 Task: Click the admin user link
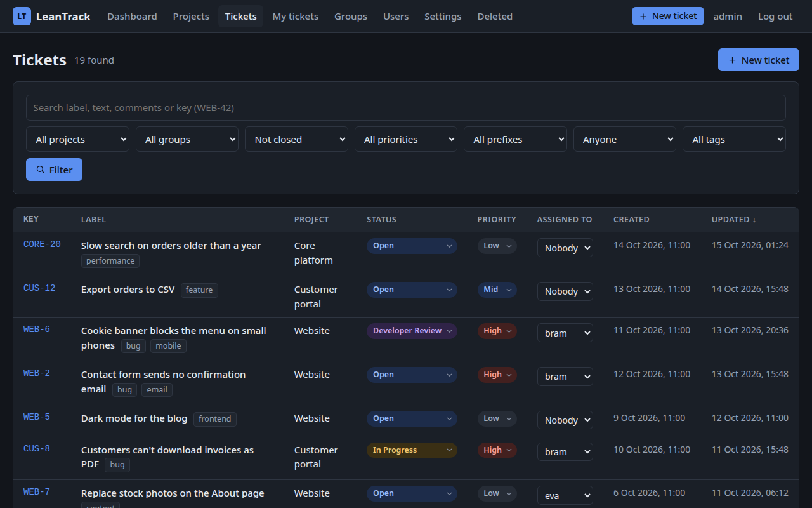[x=728, y=17]
